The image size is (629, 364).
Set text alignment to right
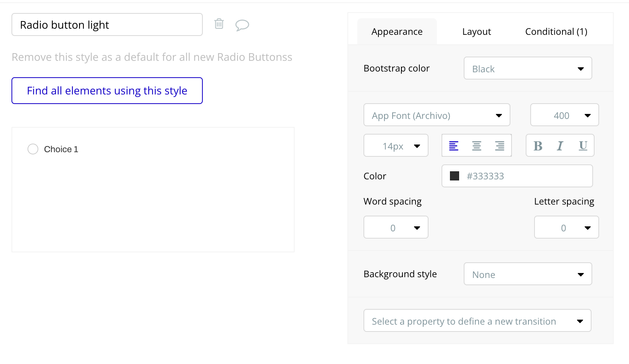pos(500,146)
